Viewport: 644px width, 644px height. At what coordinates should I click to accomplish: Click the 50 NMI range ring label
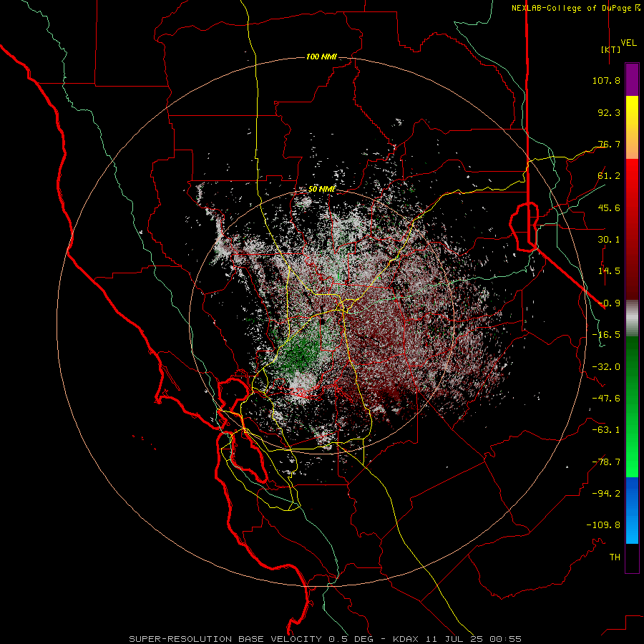pos(321,189)
